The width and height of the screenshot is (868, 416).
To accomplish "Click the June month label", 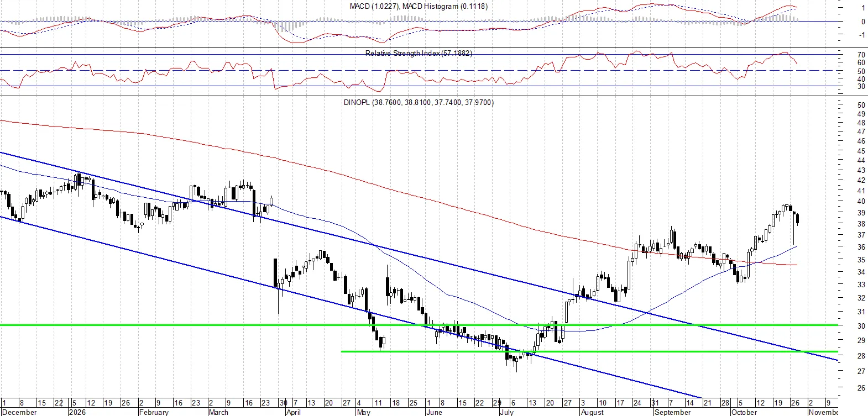I will (x=434, y=412).
